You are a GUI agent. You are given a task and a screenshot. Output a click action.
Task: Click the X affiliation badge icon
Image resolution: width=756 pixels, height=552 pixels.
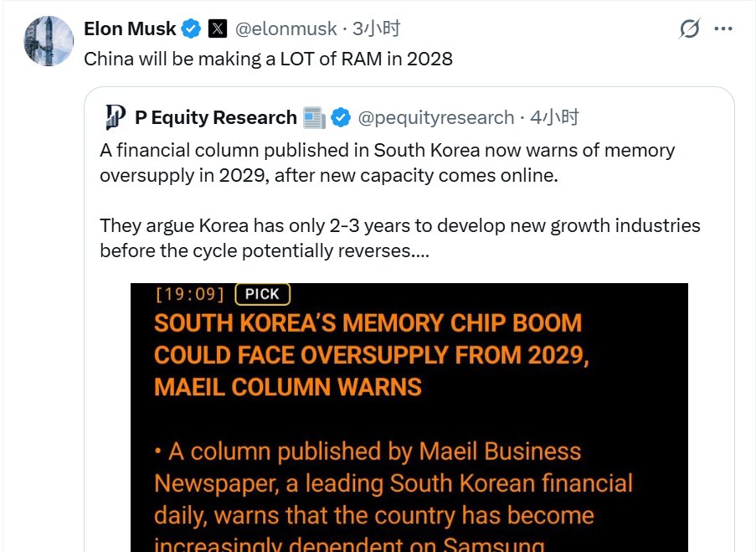click(218, 29)
